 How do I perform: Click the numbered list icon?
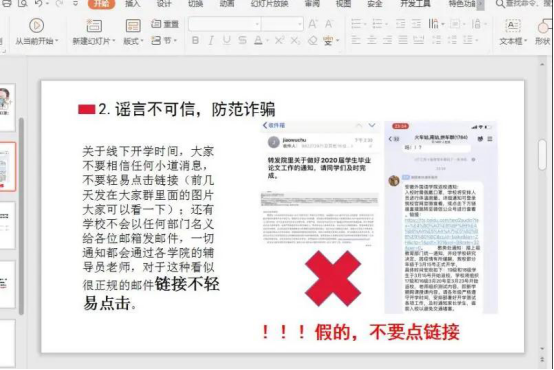[378, 24]
